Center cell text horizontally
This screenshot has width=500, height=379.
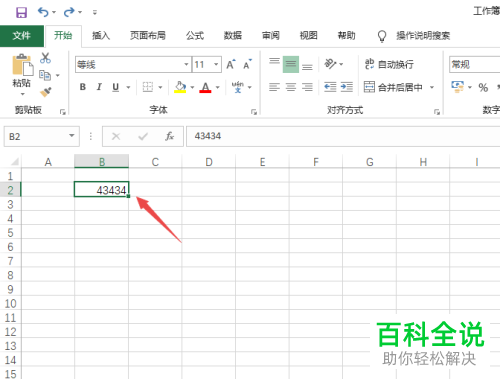point(291,87)
